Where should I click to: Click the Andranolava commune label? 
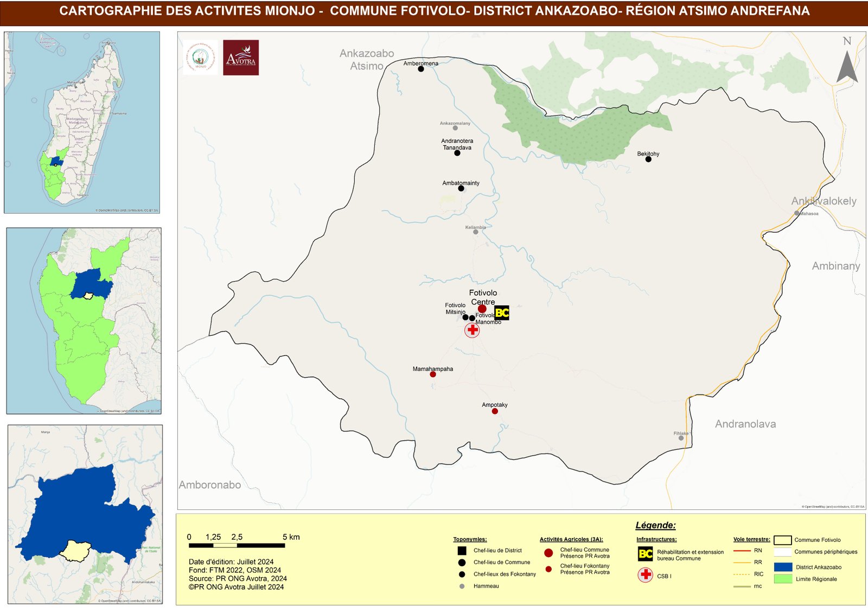tap(745, 424)
